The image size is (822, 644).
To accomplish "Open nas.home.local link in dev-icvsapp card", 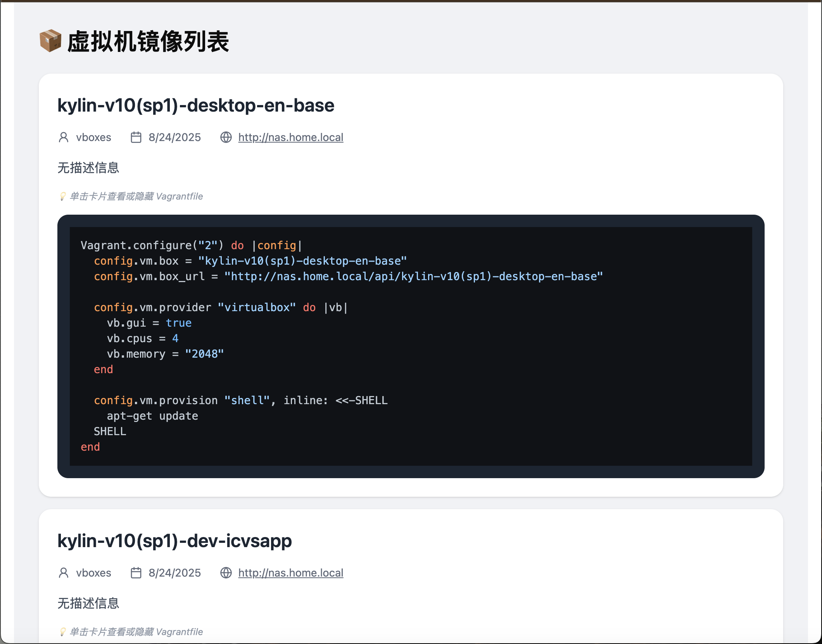I will (x=290, y=573).
